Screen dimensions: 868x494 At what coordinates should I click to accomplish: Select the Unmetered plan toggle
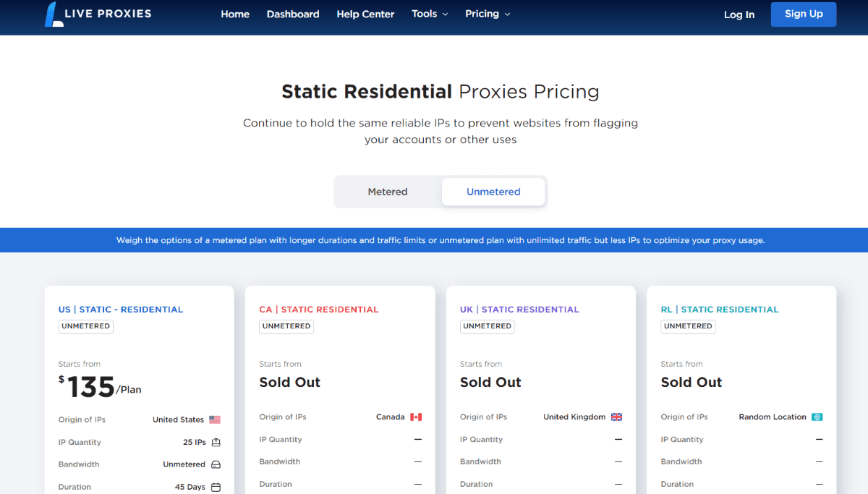(493, 192)
